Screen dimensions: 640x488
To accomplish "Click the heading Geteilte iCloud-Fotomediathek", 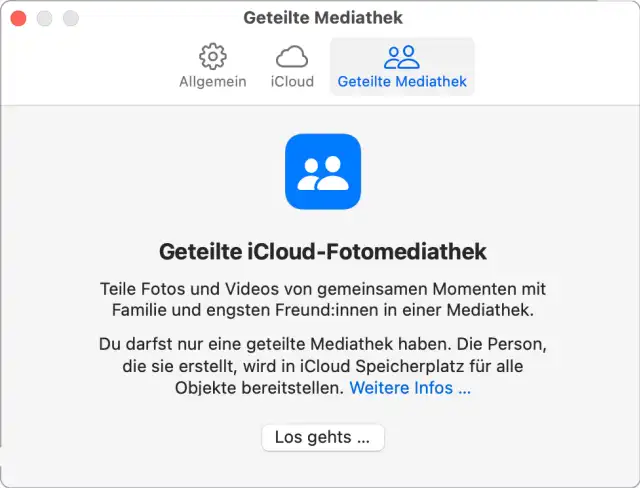I will [322, 251].
